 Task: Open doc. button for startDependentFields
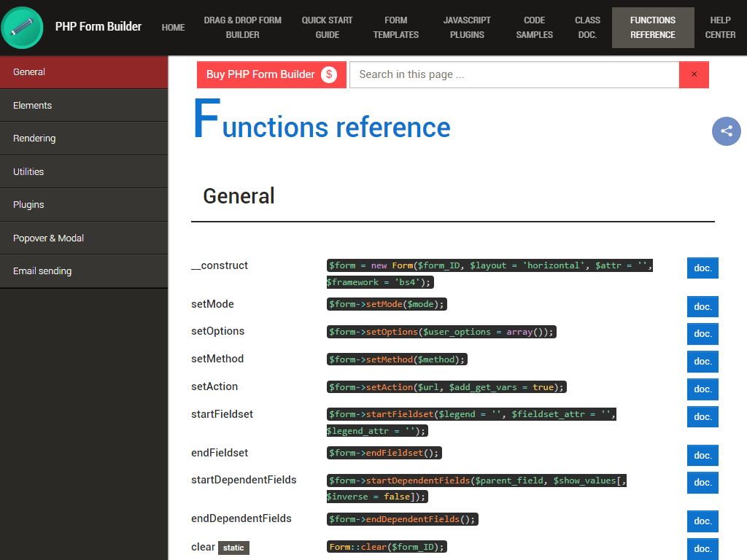point(703,483)
